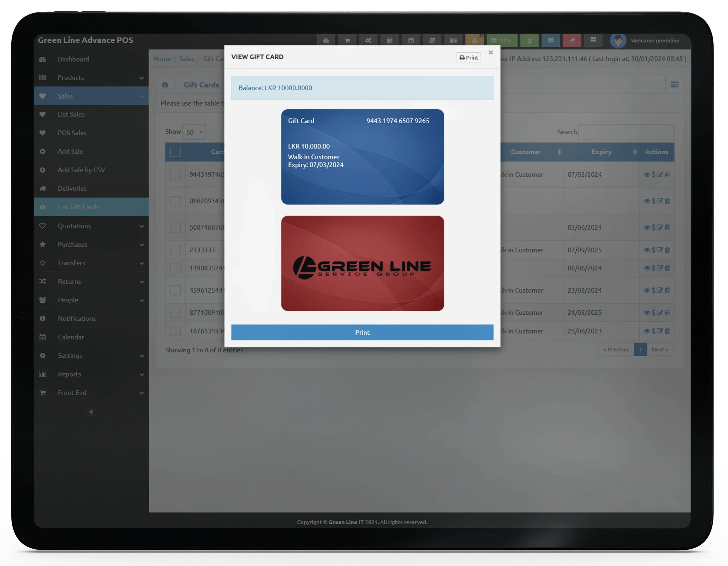728x566 pixels.
Task: Click the red eraser icon in header
Action: click(572, 41)
